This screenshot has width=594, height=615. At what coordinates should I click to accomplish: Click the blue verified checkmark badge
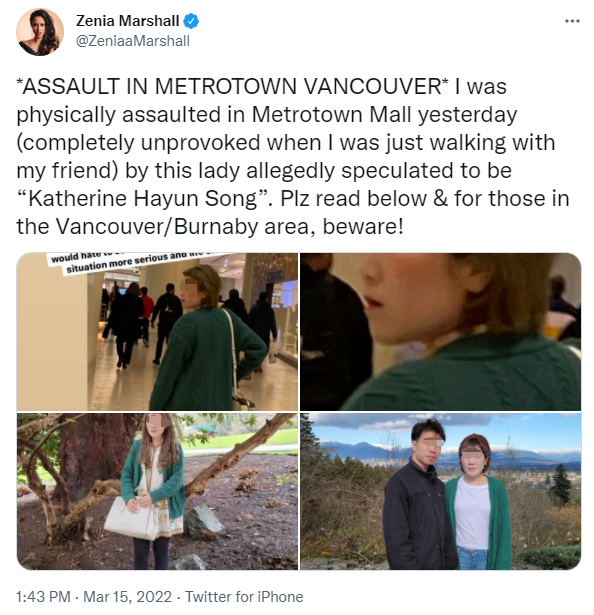(x=191, y=21)
